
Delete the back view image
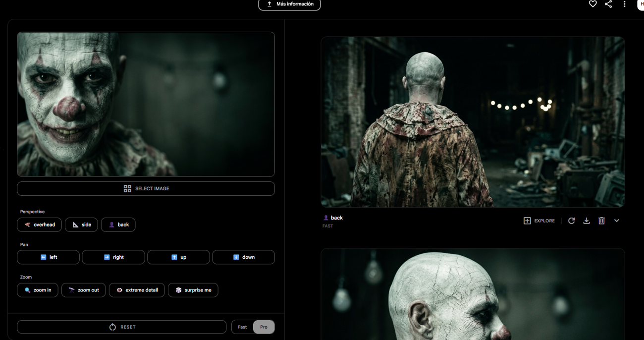tap(601, 221)
